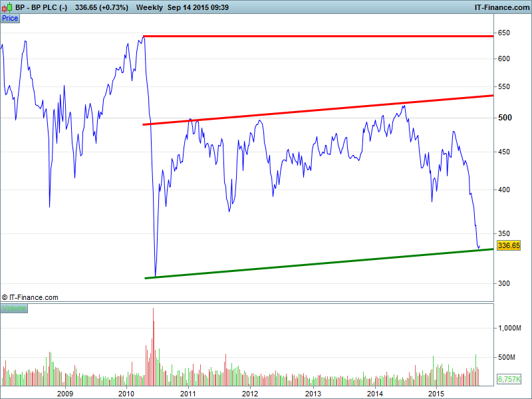The image size is (532, 399).
Task: Click the 450 price axis label
Action: point(503,152)
